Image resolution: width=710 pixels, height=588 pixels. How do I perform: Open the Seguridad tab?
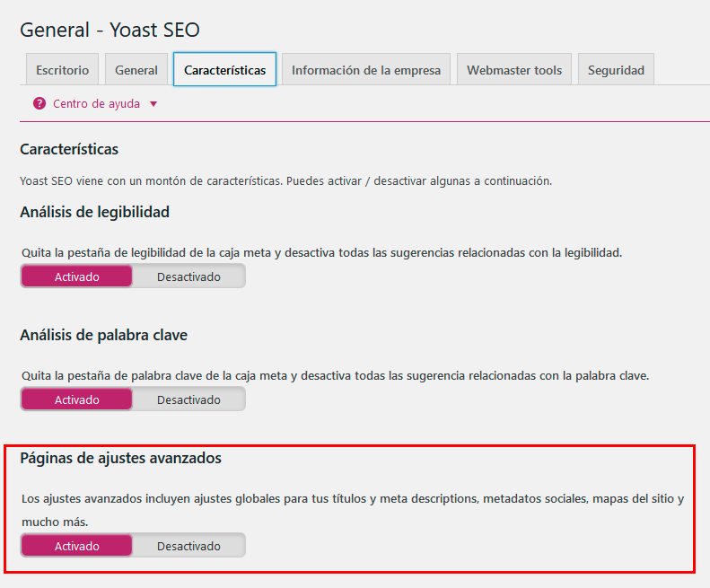(x=616, y=70)
